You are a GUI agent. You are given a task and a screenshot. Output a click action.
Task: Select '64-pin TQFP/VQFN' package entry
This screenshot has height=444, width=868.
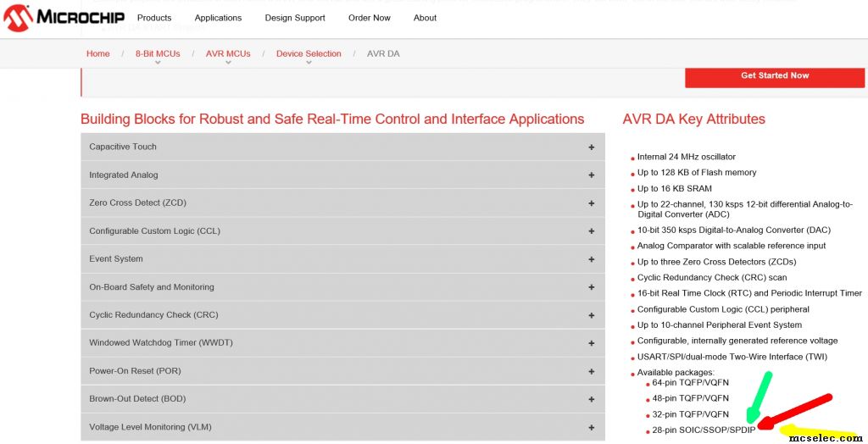click(690, 382)
